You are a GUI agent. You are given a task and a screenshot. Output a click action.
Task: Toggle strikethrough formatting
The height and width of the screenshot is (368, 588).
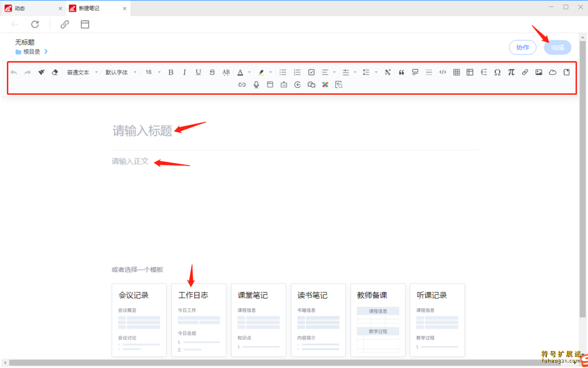212,72
